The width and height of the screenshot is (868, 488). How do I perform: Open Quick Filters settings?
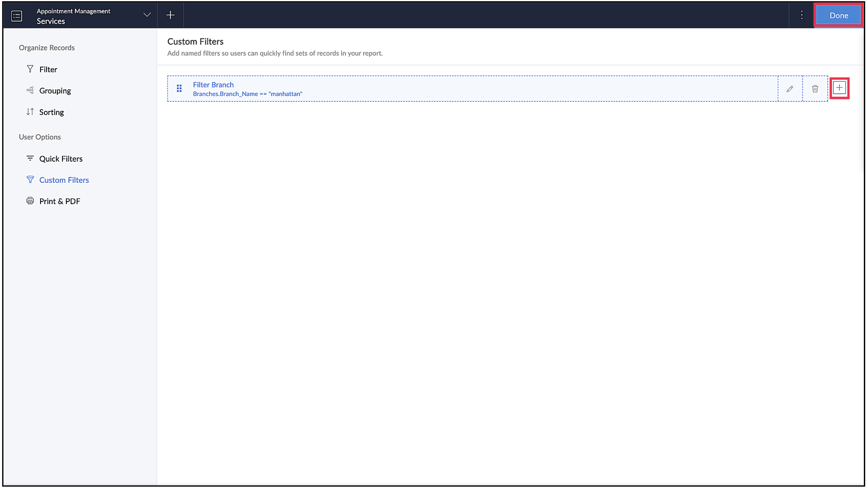coord(60,159)
